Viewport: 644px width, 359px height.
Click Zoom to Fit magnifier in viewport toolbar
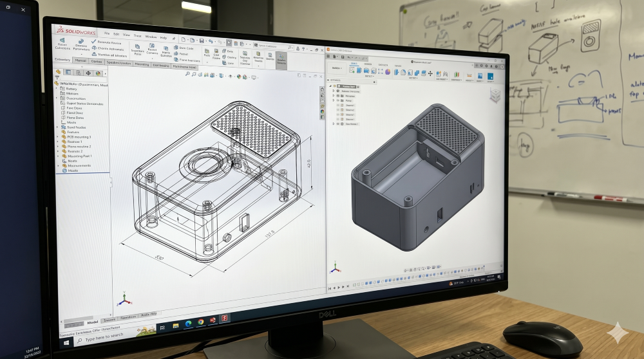pyautogui.click(x=187, y=74)
